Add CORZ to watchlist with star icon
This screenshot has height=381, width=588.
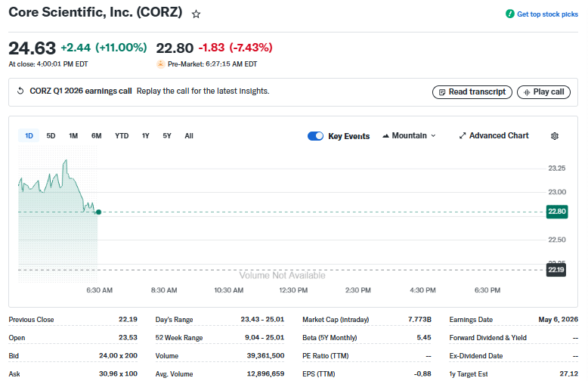[196, 14]
